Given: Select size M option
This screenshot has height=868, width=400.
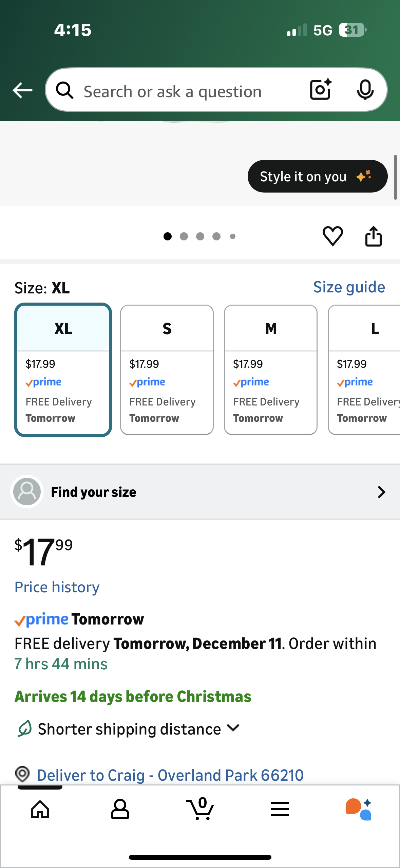Looking at the screenshot, I should (271, 369).
